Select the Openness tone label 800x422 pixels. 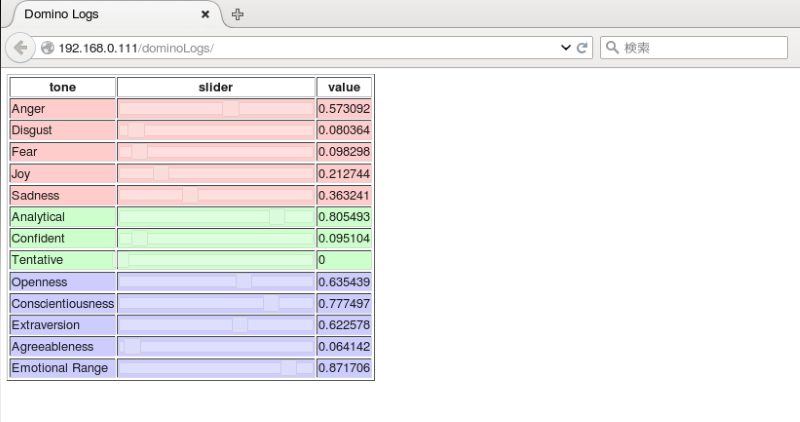point(39,282)
